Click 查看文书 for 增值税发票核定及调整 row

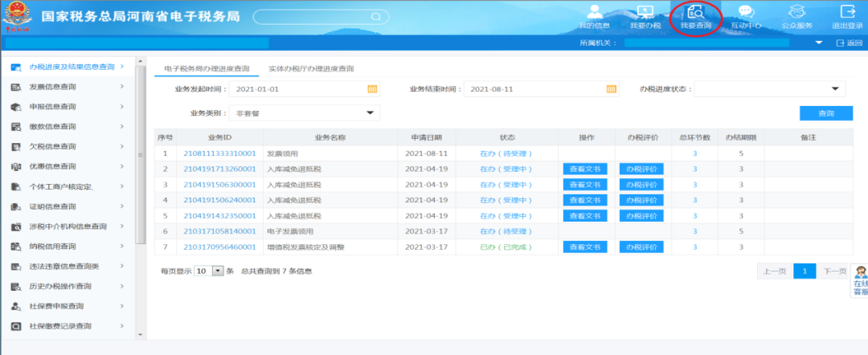pos(585,247)
